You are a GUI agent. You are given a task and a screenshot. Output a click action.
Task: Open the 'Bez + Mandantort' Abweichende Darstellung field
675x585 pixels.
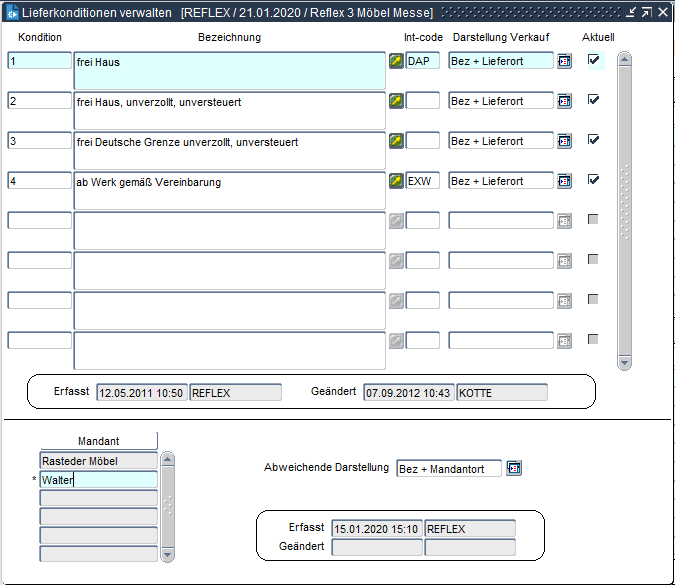(x=448, y=469)
